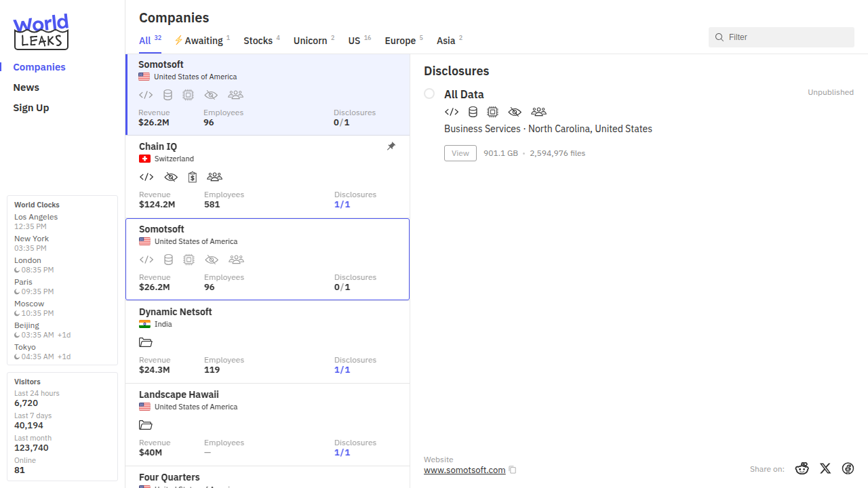
Task: Click source code icon under All Data
Action: point(451,112)
